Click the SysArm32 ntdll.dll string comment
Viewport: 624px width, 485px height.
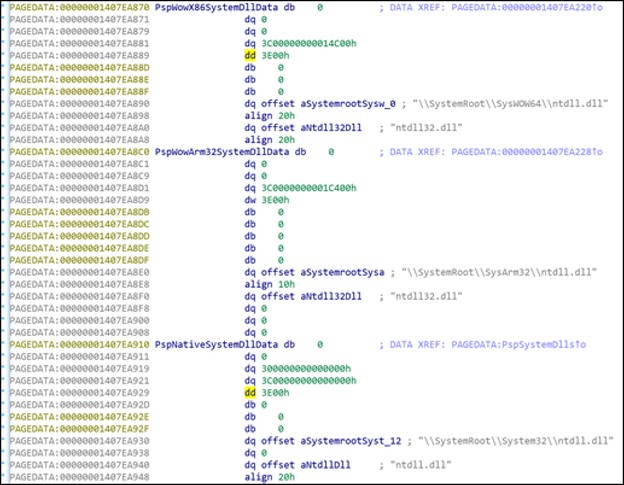[499, 272]
